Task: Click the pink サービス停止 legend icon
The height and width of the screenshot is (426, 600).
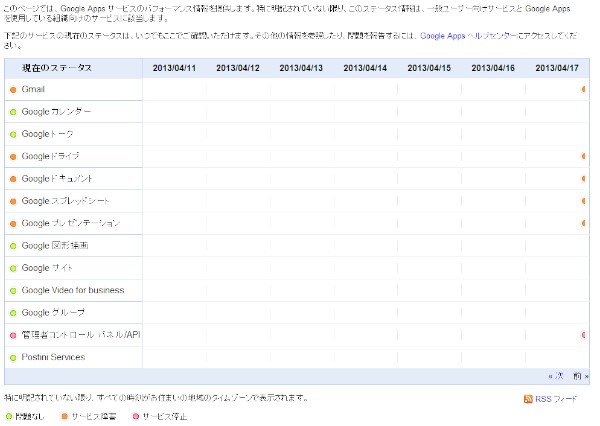Action: click(x=135, y=416)
